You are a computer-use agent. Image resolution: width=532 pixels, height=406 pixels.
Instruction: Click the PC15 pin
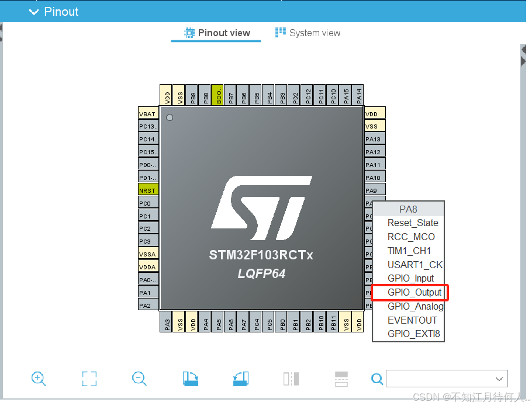pos(148,151)
